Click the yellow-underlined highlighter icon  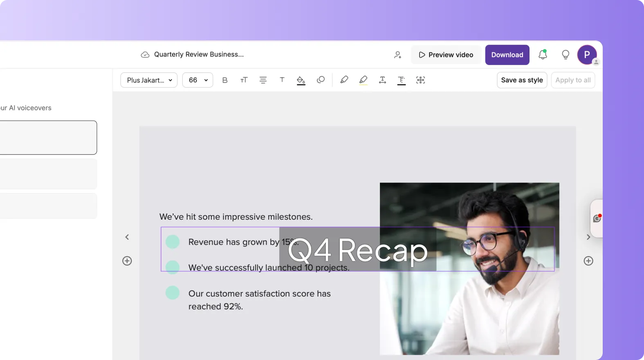click(363, 80)
